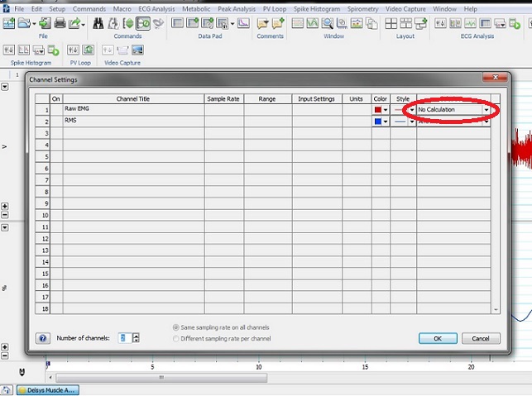Open the Comments folder icon

click(x=262, y=23)
